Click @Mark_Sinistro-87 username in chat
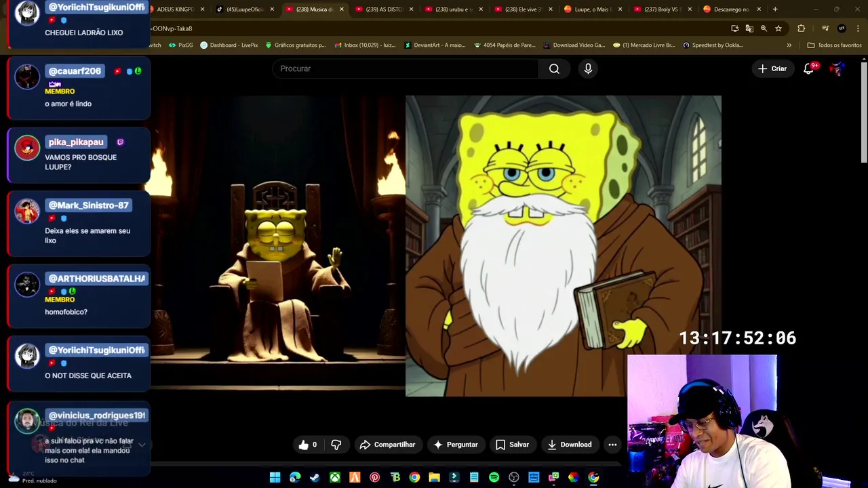Image resolution: width=868 pixels, height=488 pixels. [x=88, y=205]
